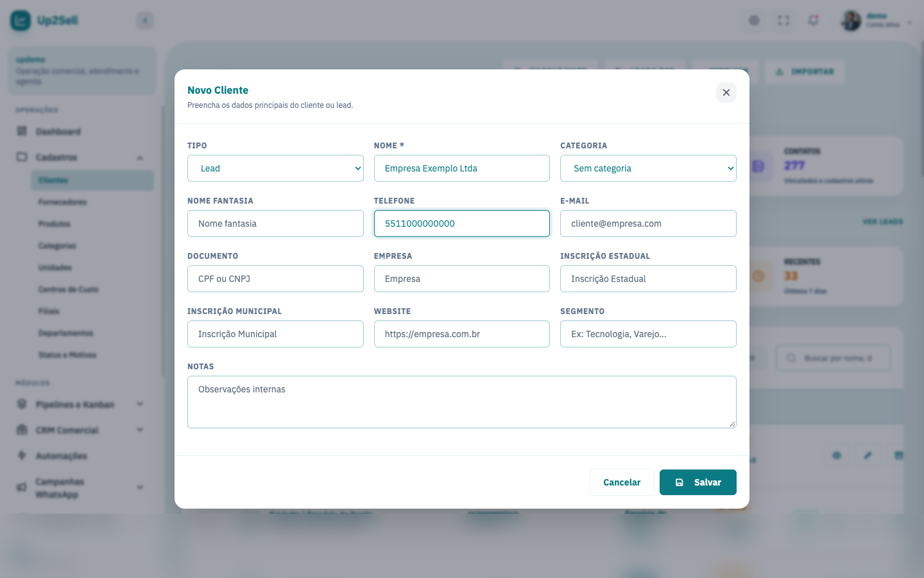The width and height of the screenshot is (924, 578).
Task: Open Dashboard in the sidebar
Action: coord(82,132)
